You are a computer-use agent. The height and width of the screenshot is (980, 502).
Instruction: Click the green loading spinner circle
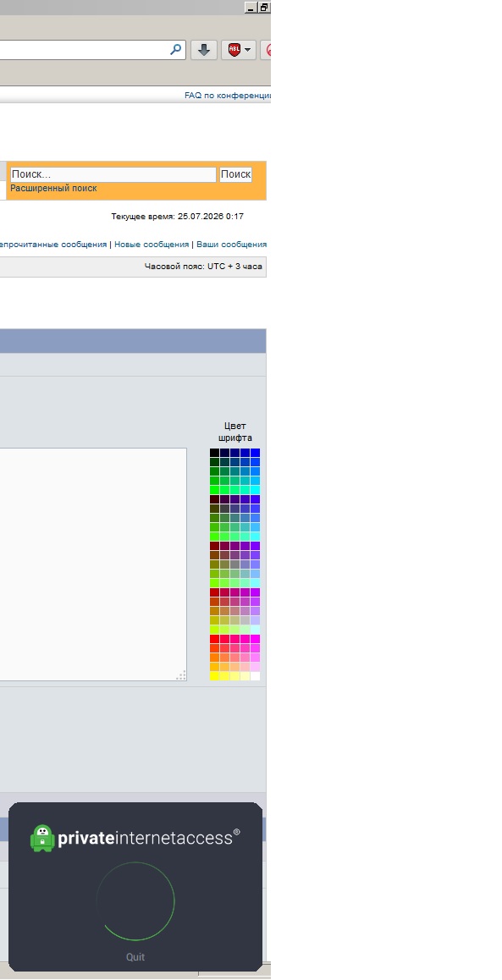135,901
